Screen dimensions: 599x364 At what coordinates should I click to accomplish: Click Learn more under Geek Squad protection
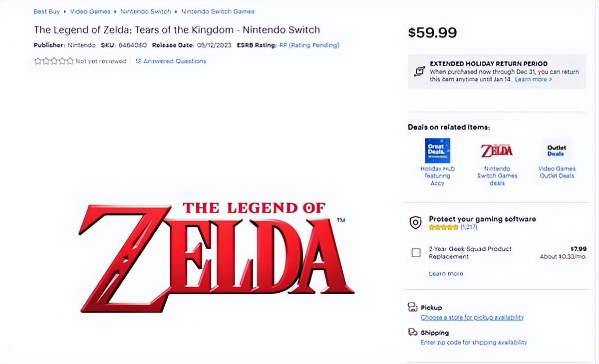[x=446, y=274]
